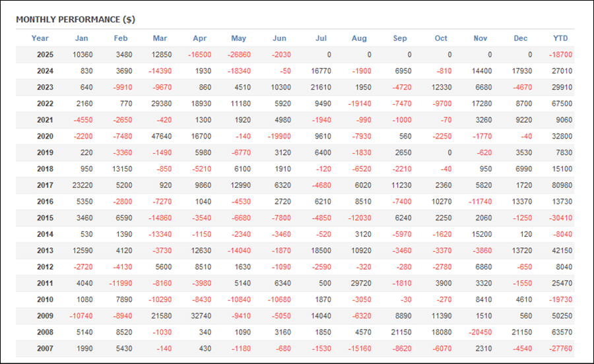Click 2014 Nov value 15200

482,234
